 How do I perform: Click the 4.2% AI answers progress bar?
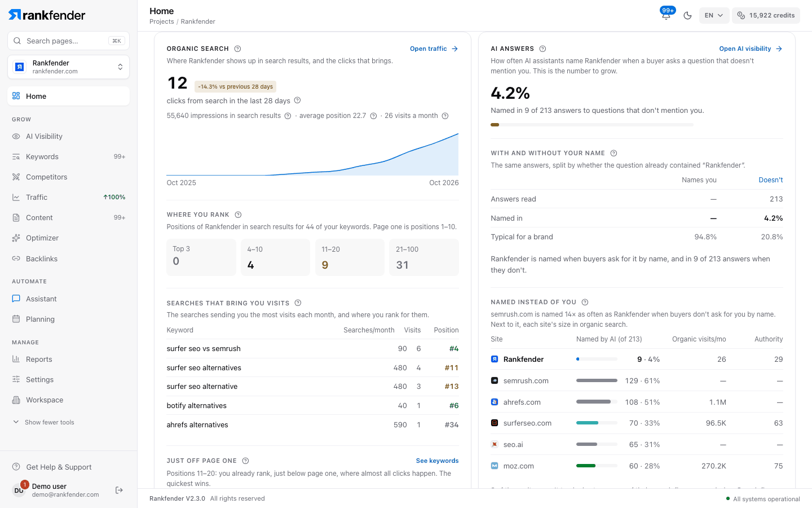point(592,125)
